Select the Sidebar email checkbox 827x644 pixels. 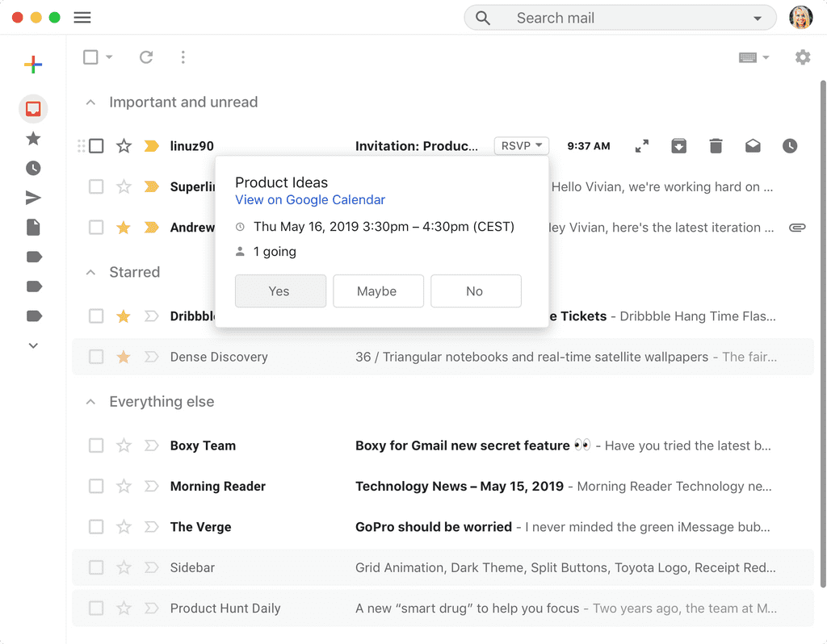[96, 567]
